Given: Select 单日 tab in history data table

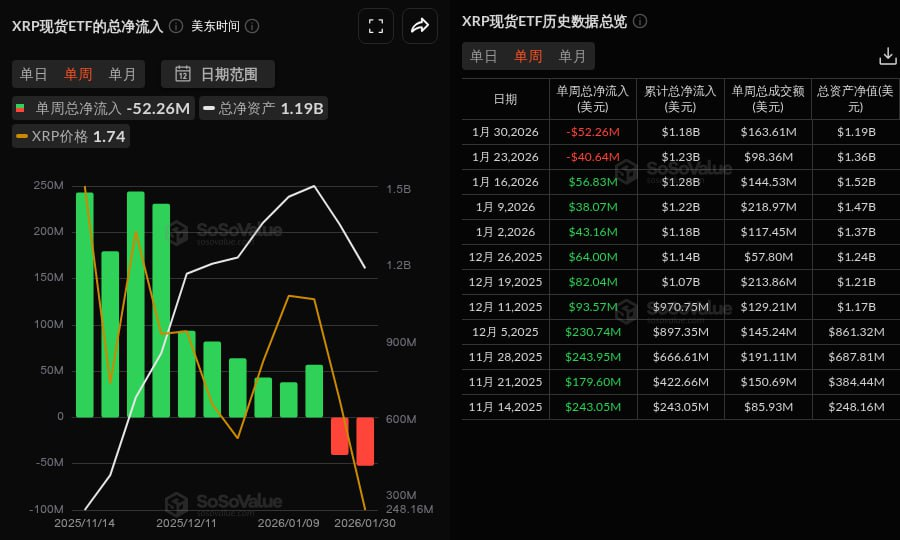Looking at the screenshot, I should (484, 56).
